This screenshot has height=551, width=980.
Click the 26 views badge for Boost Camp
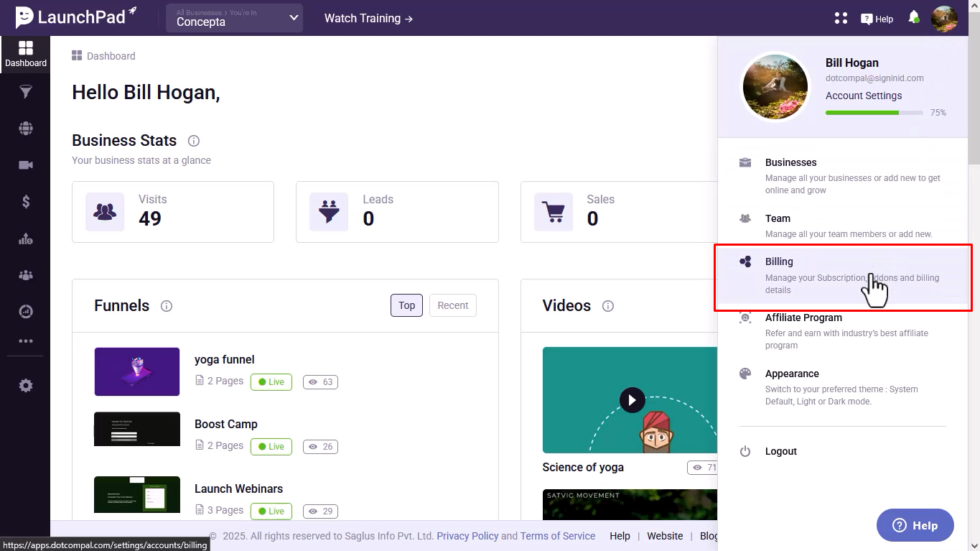point(320,446)
